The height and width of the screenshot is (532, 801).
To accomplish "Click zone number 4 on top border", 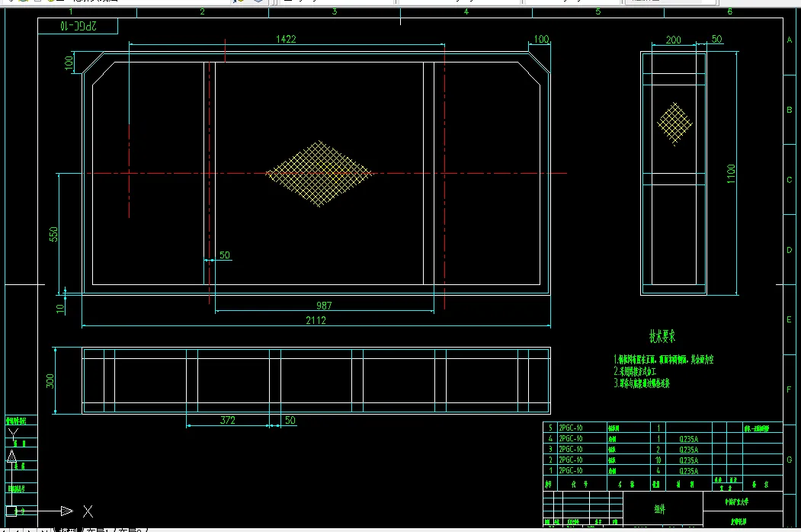I will (x=466, y=11).
